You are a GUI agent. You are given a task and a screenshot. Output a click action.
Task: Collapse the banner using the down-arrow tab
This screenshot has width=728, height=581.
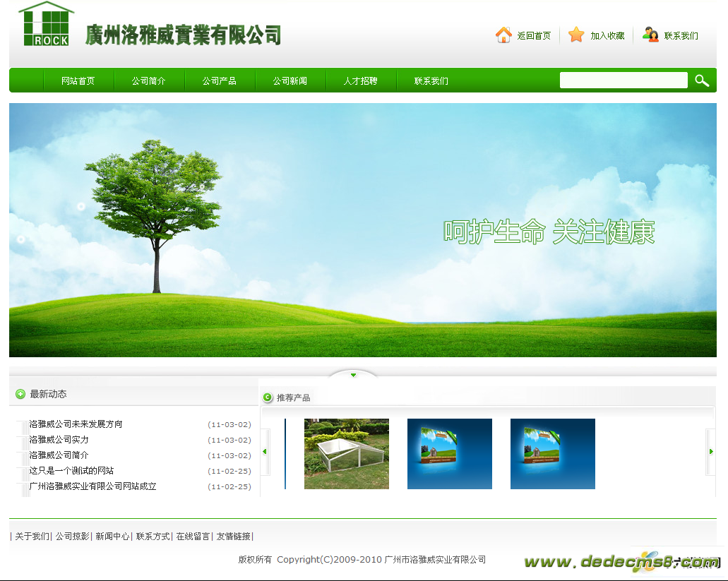[354, 375]
